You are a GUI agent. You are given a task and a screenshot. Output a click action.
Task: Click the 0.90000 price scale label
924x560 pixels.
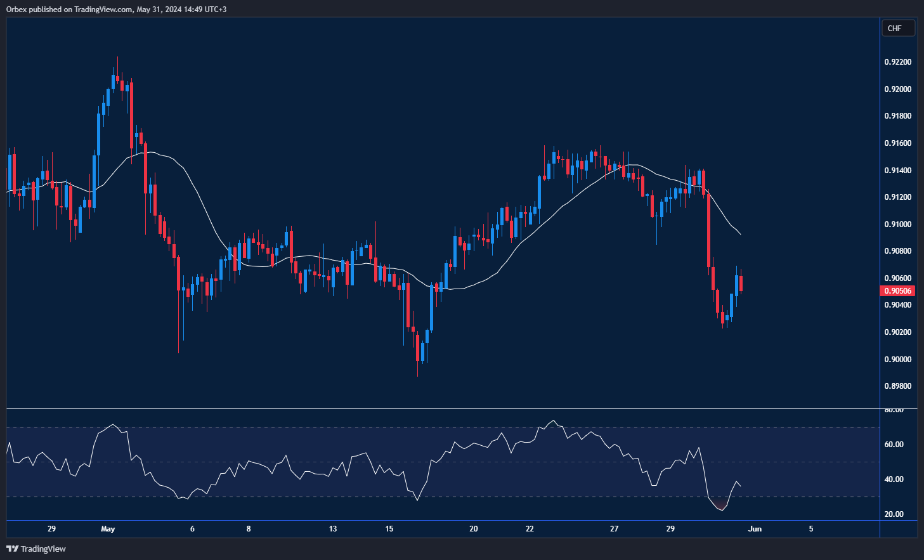(x=897, y=360)
